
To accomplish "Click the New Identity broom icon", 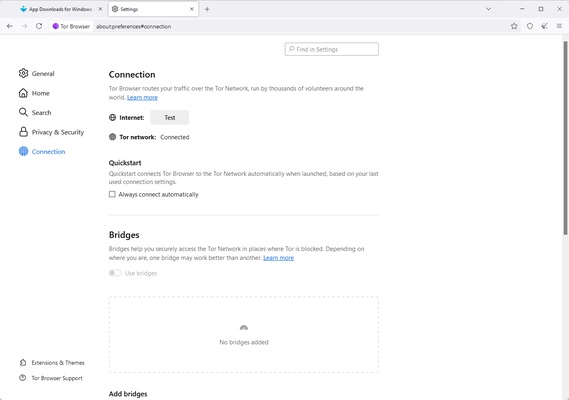I will tap(544, 26).
